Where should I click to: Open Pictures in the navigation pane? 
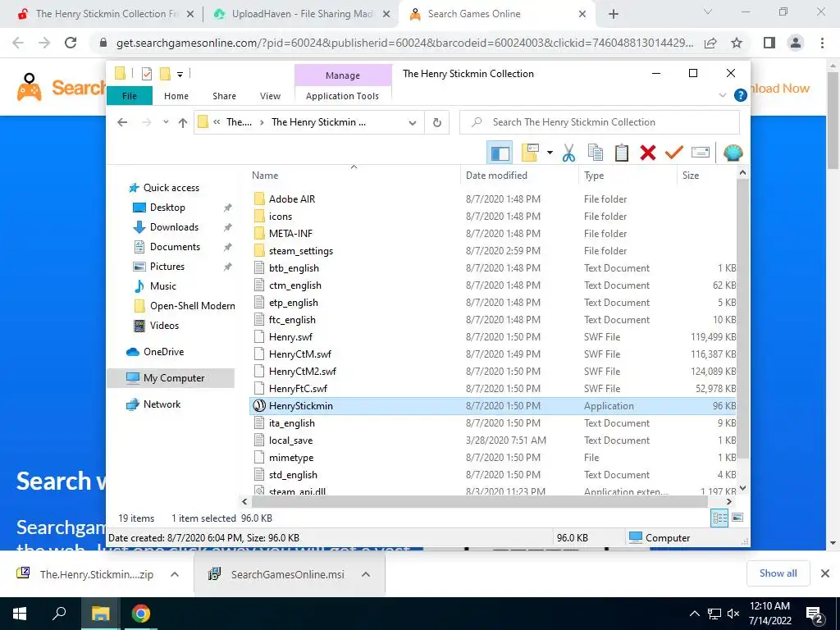pos(167,267)
